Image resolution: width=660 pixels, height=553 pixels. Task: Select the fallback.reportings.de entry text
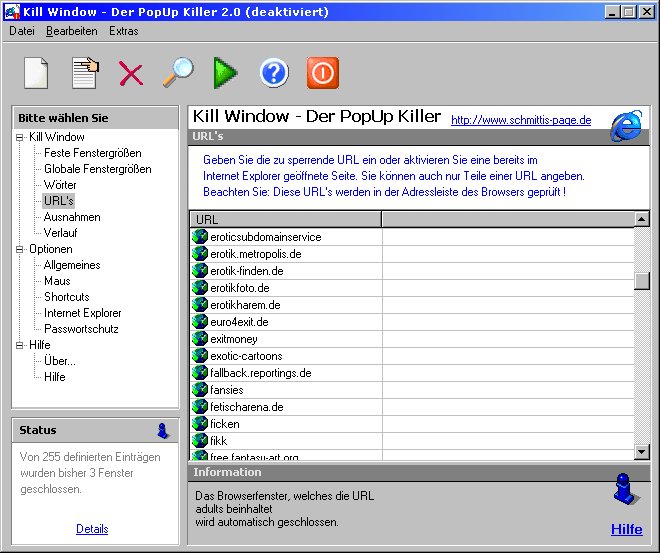261,373
